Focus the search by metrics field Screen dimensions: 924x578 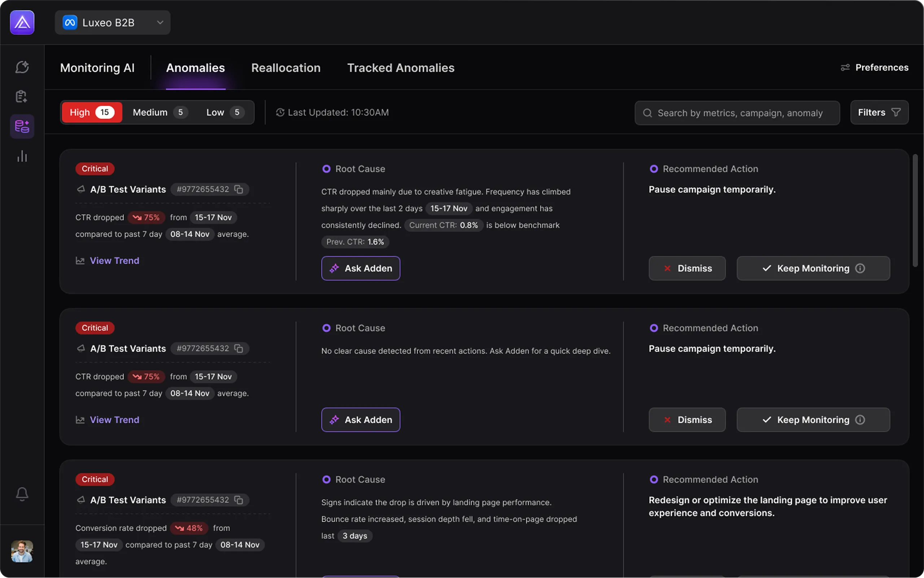740,113
